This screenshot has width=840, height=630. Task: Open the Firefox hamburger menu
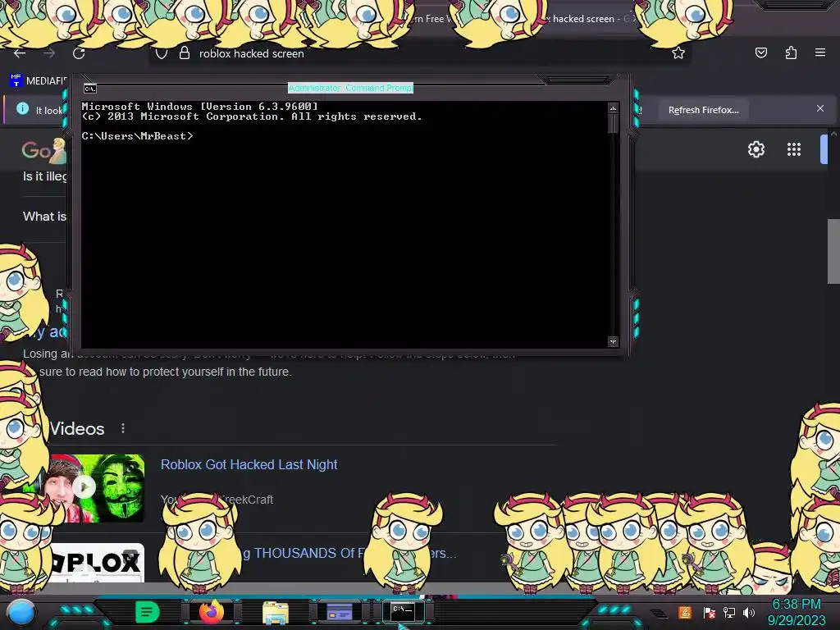click(820, 52)
